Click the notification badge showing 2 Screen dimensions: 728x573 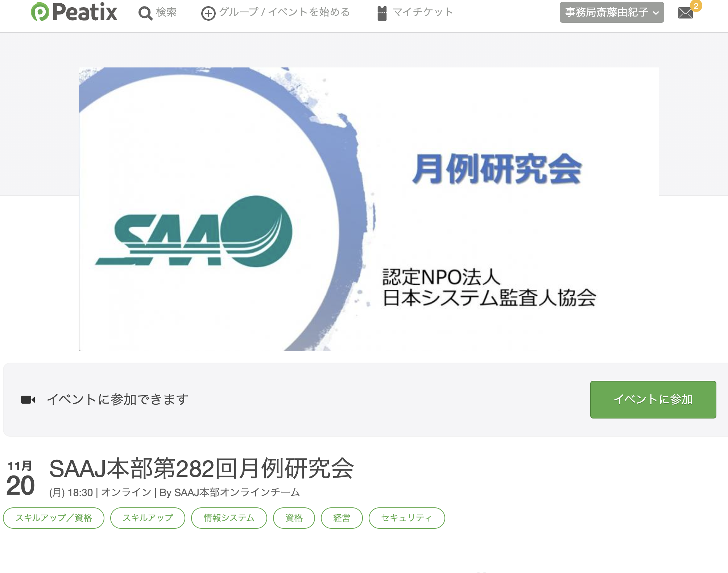(x=696, y=6)
